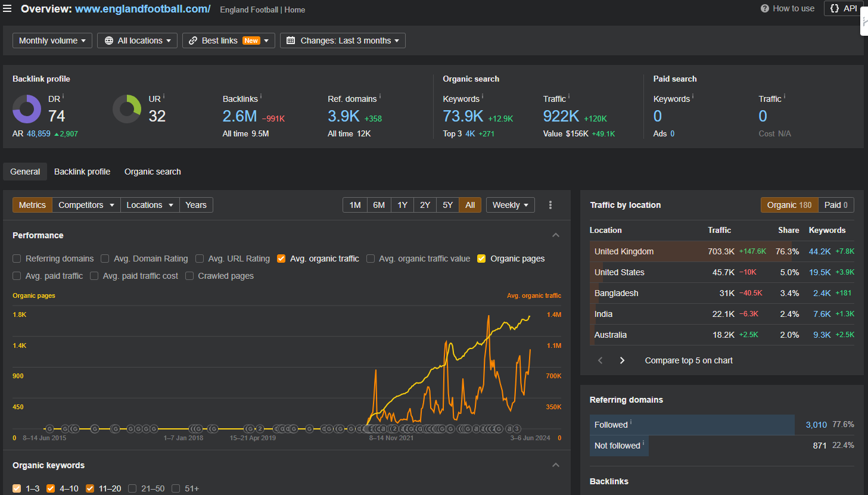868x495 pixels.
Task: Switch to the Backlink profile tab
Action: [82, 172]
